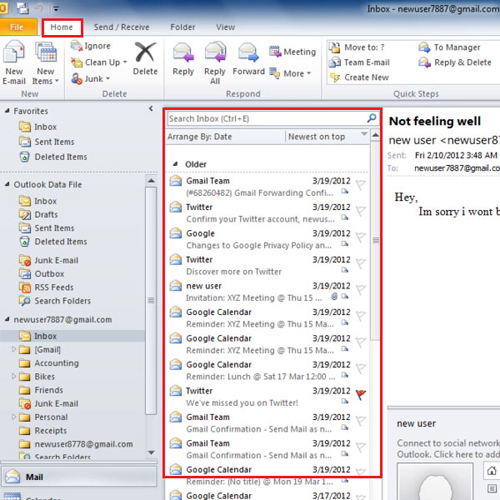Click the message list scrollbar thumb
Image resolution: width=500 pixels, height=500 pixels.
pos(376,240)
